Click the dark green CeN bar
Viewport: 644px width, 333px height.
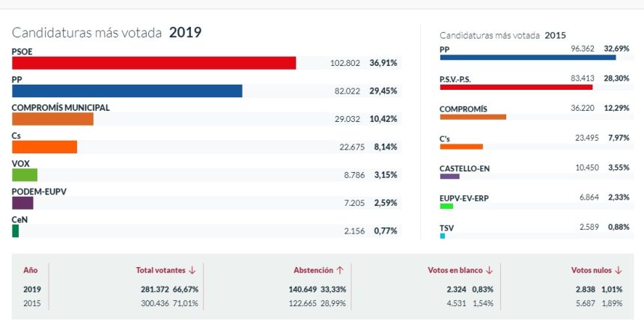coord(15,230)
